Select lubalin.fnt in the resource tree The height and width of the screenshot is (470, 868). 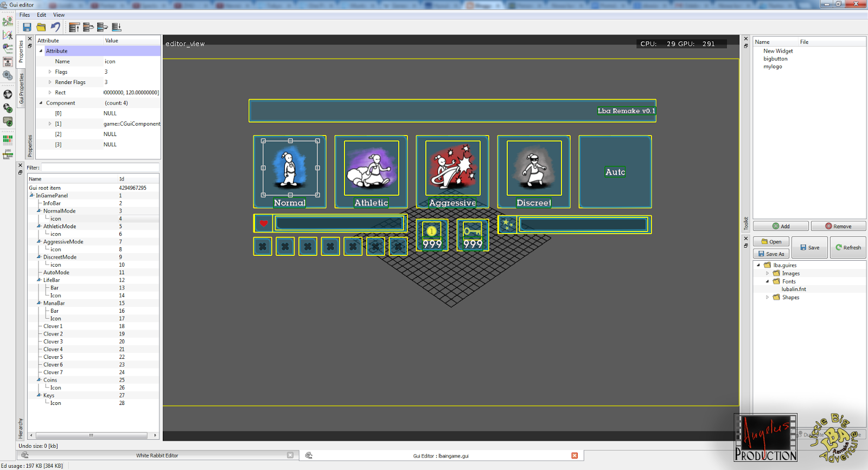pos(794,289)
